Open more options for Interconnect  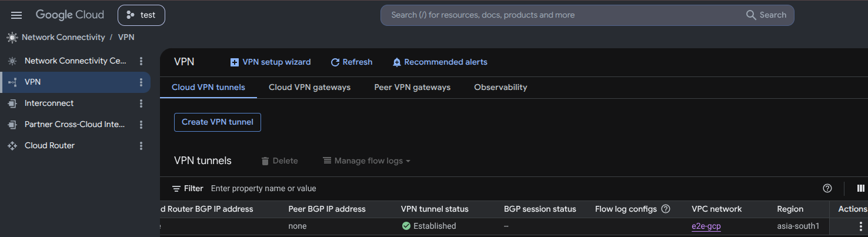tap(141, 103)
